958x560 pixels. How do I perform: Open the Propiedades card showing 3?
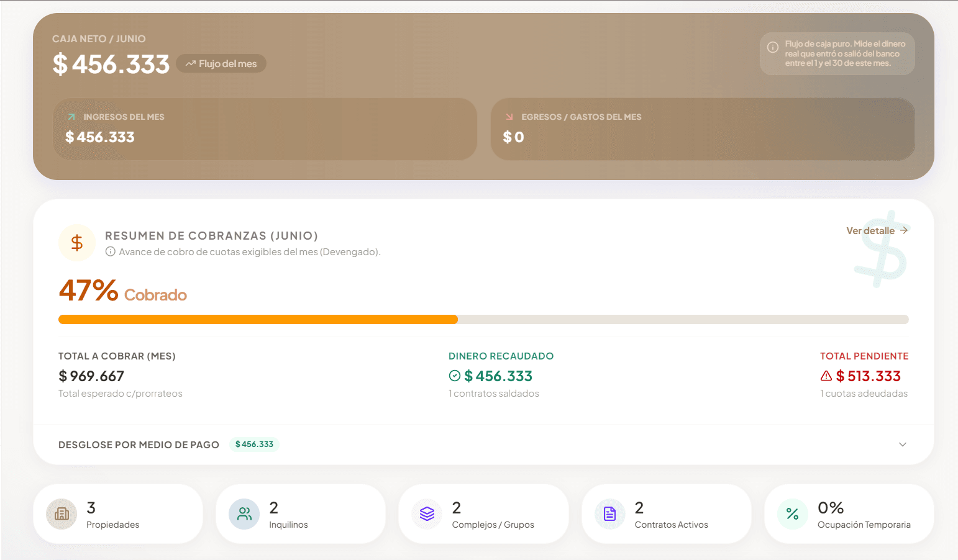coord(118,514)
